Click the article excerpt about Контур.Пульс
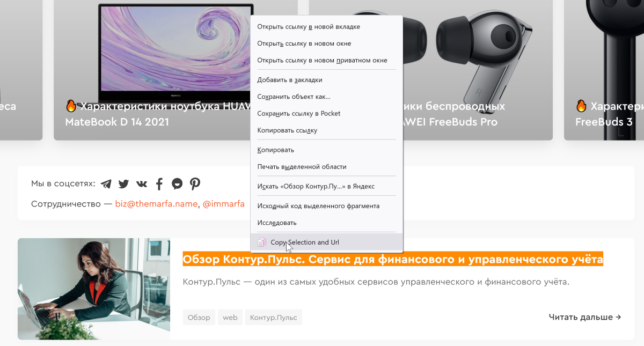Image resolution: width=644 pixels, height=346 pixels. pyautogui.click(x=376, y=282)
